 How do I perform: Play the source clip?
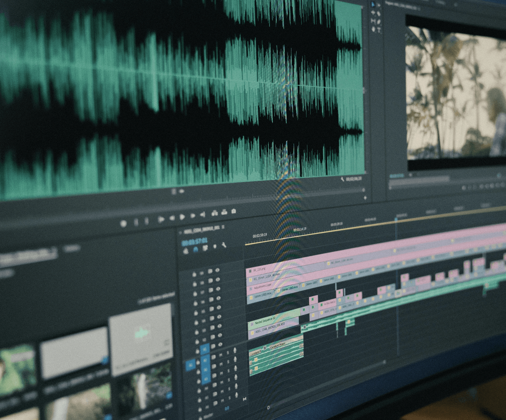pyautogui.click(x=182, y=217)
